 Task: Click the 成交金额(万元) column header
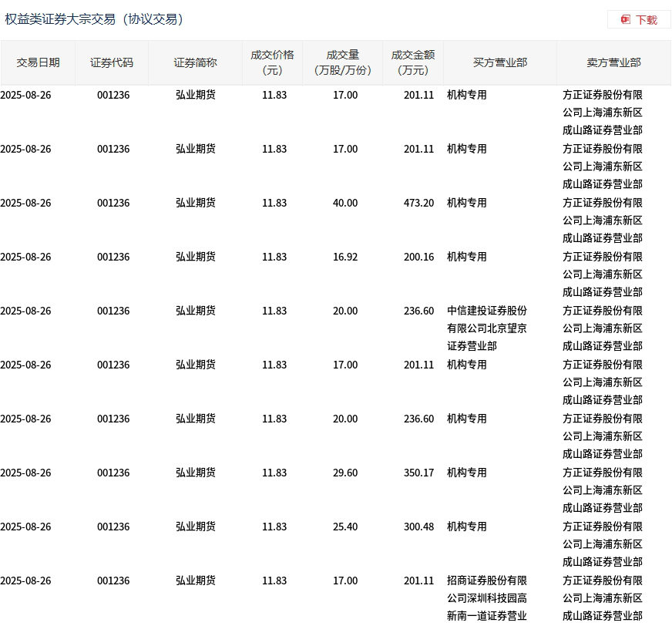coord(413,62)
